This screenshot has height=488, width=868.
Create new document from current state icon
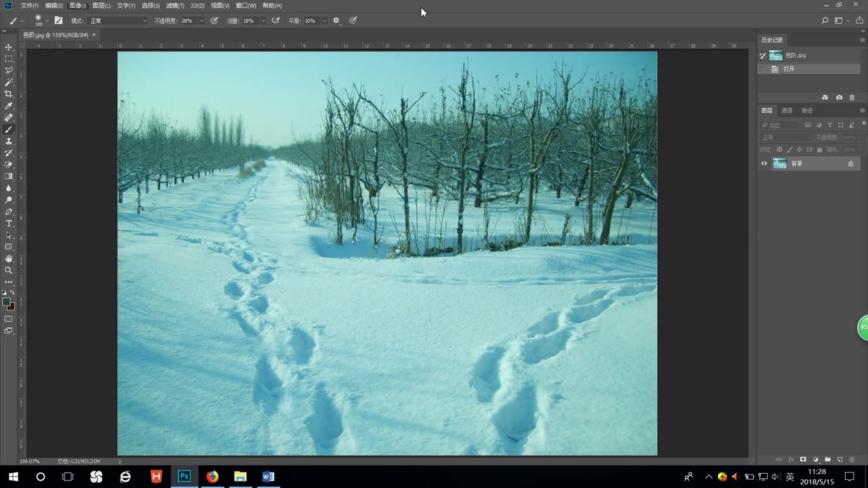(x=825, y=98)
